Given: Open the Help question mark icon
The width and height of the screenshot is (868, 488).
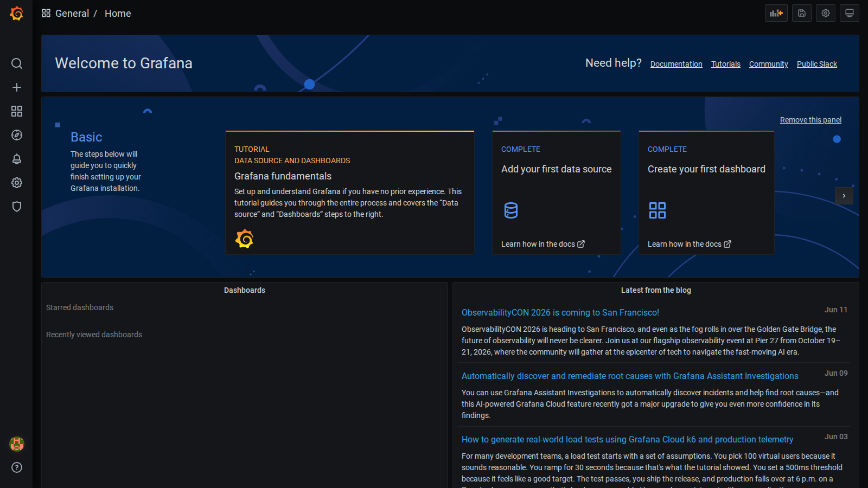Looking at the screenshot, I should pyautogui.click(x=17, y=467).
